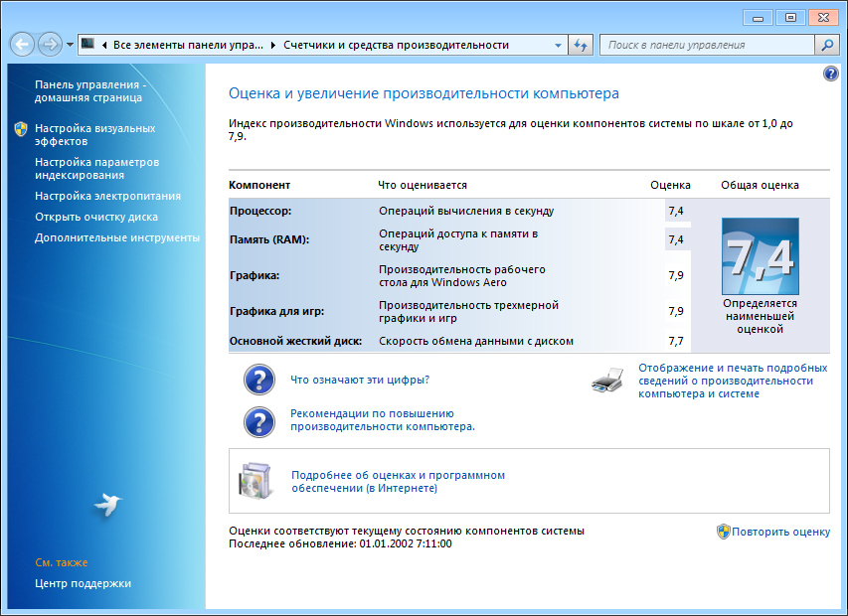The image size is (848, 616).
Task: Click shield icon next to 'Повторить оценку'
Action: click(x=723, y=532)
